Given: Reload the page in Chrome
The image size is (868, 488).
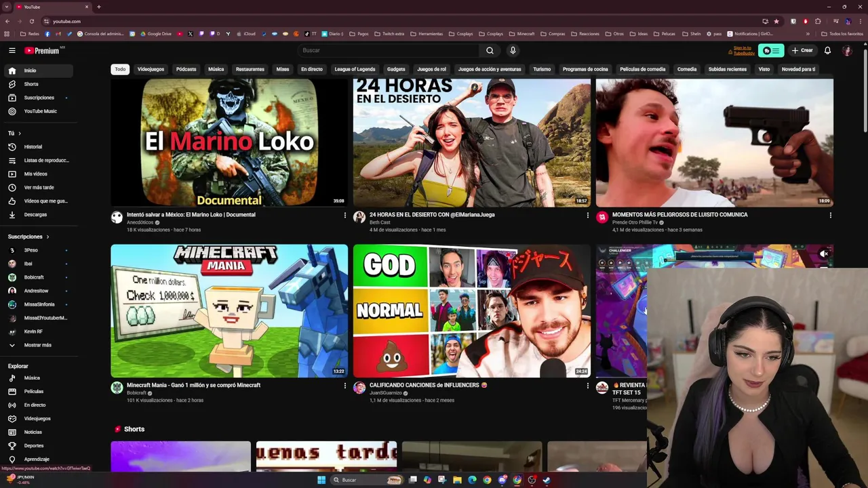Looking at the screenshot, I should (31, 21).
